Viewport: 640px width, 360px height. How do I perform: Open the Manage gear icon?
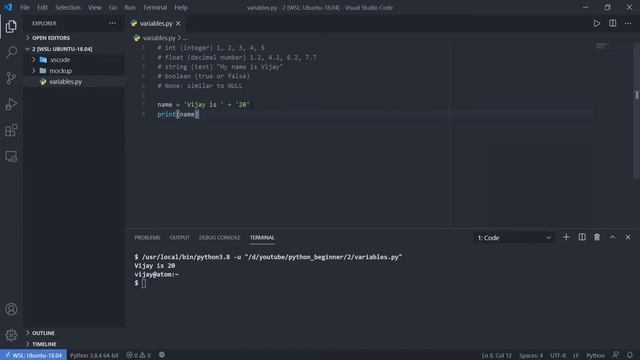(11, 335)
